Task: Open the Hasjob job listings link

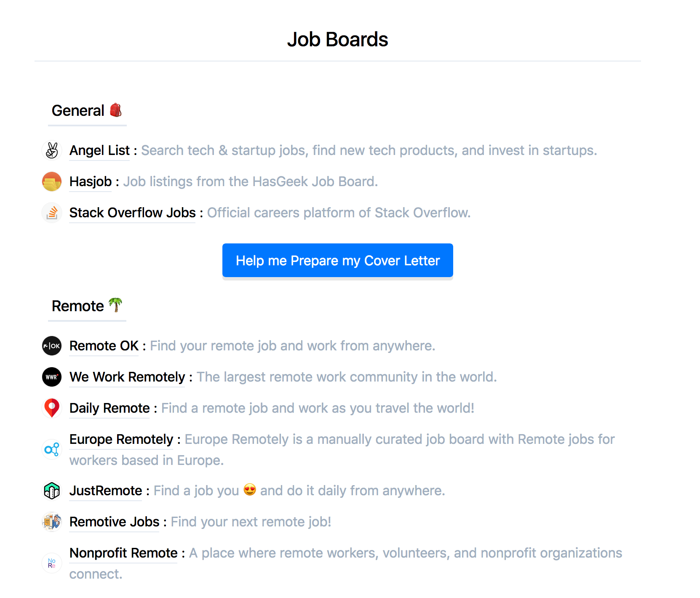Action: click(x=90, y=182)
